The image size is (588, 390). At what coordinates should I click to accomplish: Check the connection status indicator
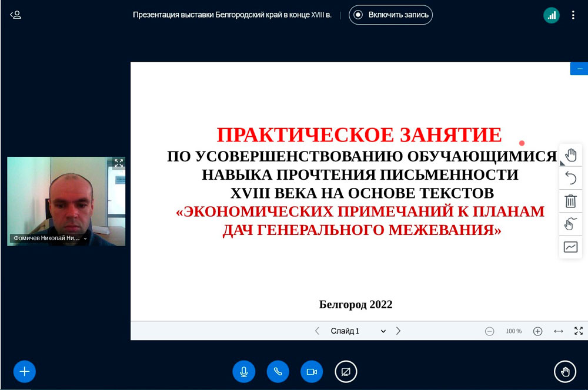[551, 15]
